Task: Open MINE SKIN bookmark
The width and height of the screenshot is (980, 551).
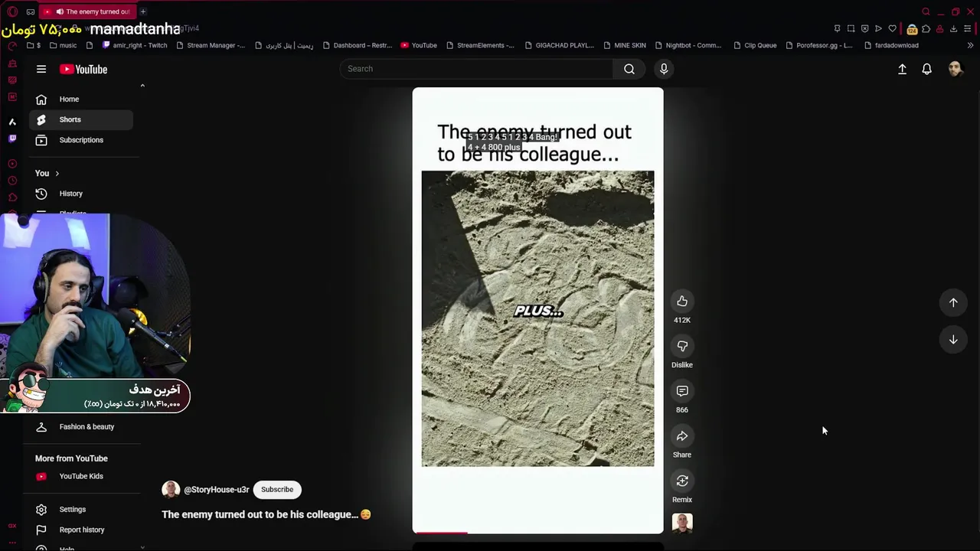Action: tap(624, 45)
